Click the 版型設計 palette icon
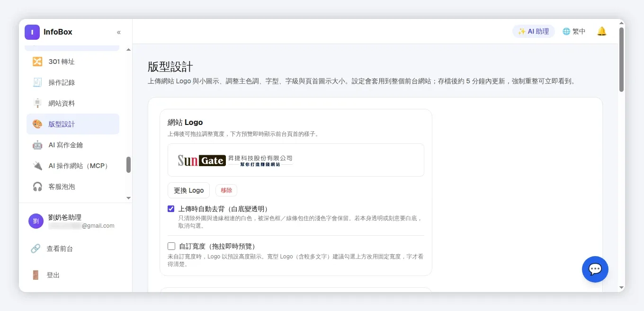 37,124
